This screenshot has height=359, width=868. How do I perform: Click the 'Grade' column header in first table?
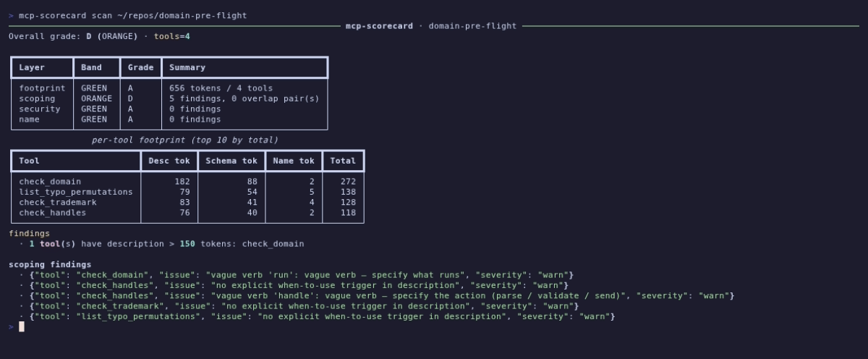pos(140,67)
